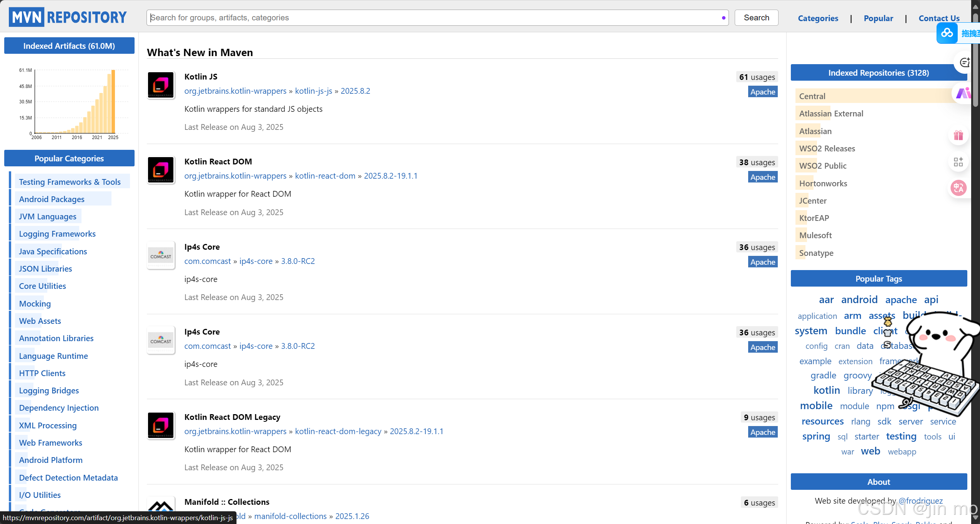Click the grid apps plus sidebar icon
Viewport: 980px width, 524px height.
click(958, 162)
